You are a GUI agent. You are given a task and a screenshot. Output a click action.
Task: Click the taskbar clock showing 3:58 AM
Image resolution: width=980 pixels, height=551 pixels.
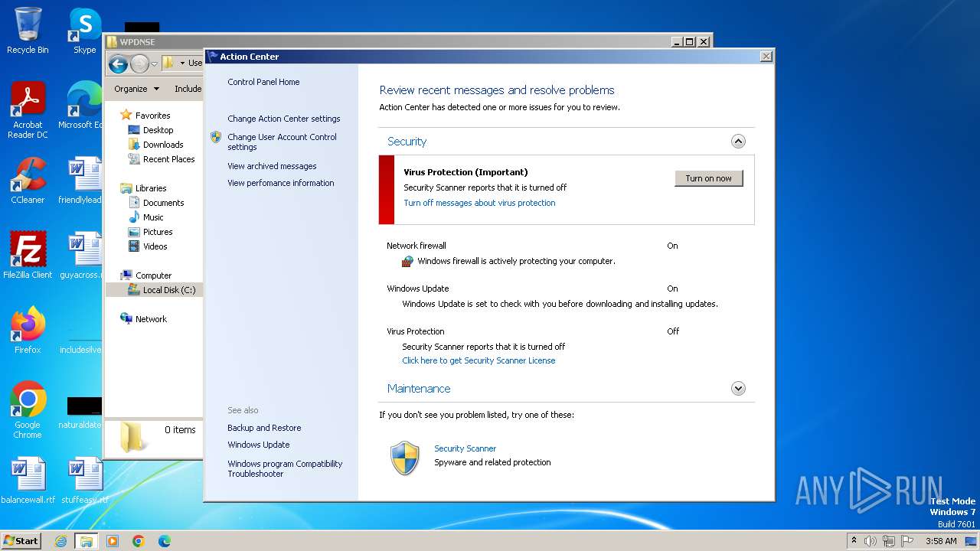941,541
